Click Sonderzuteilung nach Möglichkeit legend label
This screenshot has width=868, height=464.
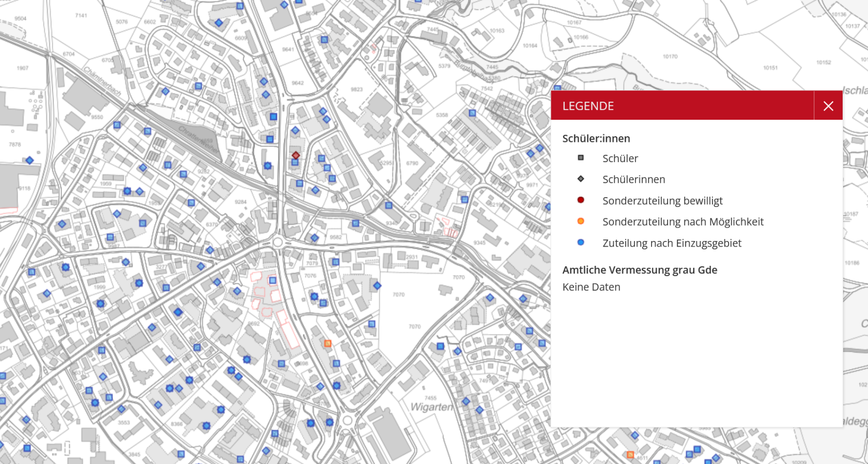(x=683, y=222)
